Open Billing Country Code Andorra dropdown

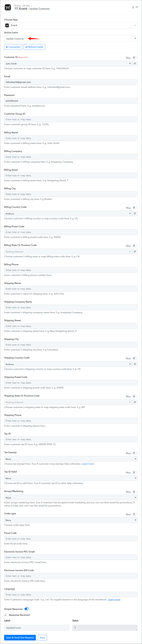[68, 213]
